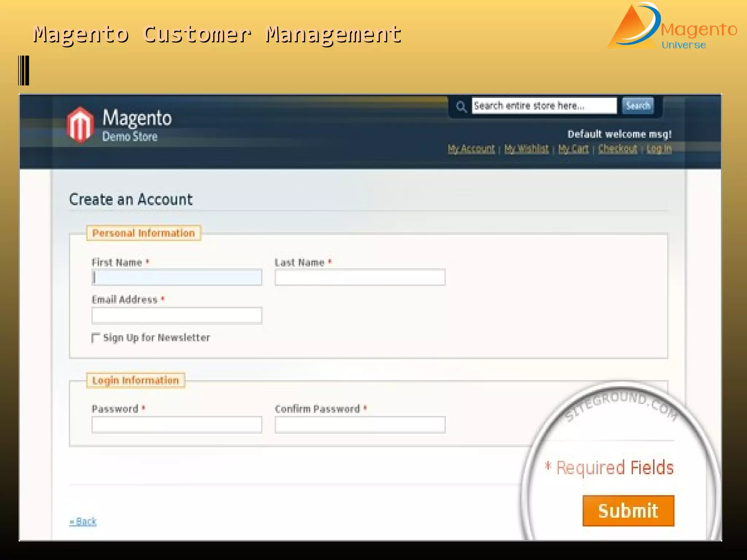Click the Back link

(83, 521)
